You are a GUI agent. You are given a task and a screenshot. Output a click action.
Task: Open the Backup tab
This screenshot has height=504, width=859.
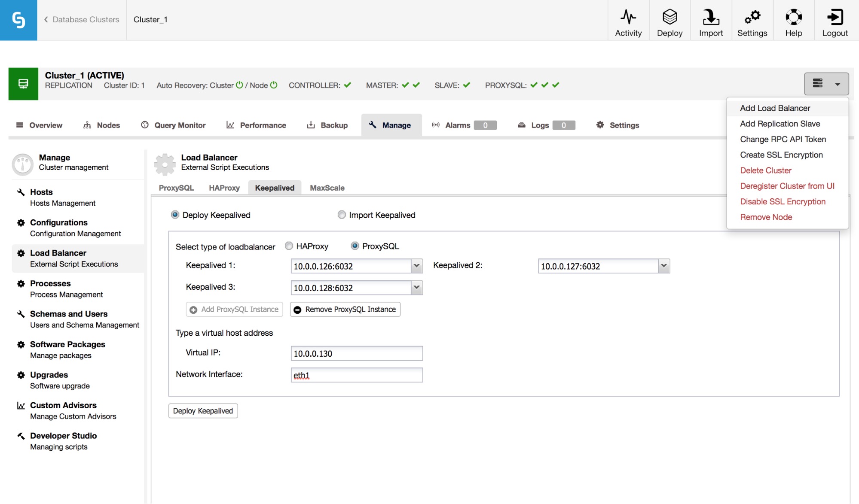tap(327, 125)
